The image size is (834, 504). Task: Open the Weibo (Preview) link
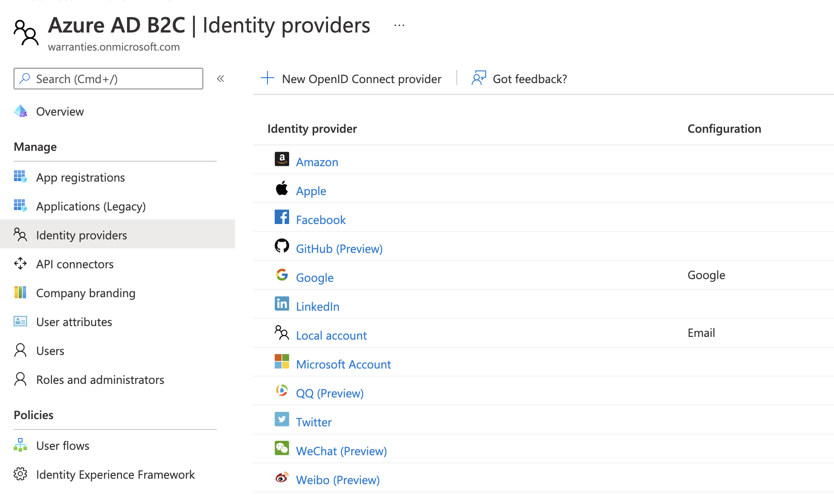click(338, 480)
